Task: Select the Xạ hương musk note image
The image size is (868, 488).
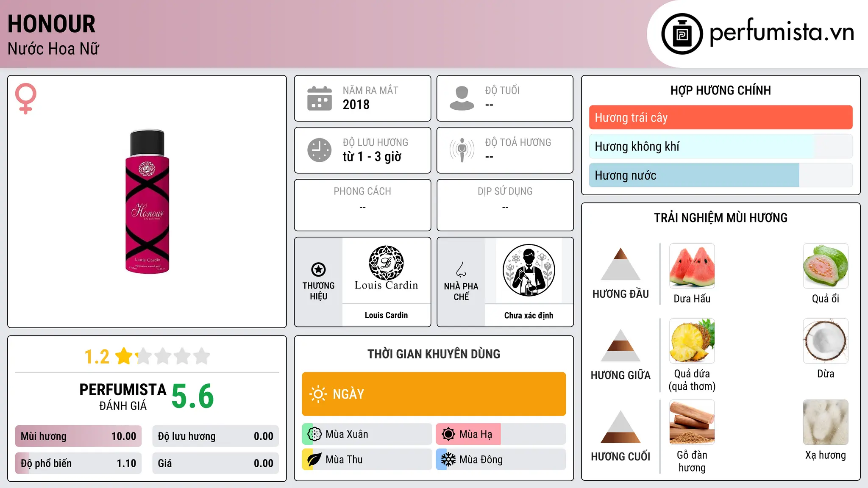Action: point(826,422)
